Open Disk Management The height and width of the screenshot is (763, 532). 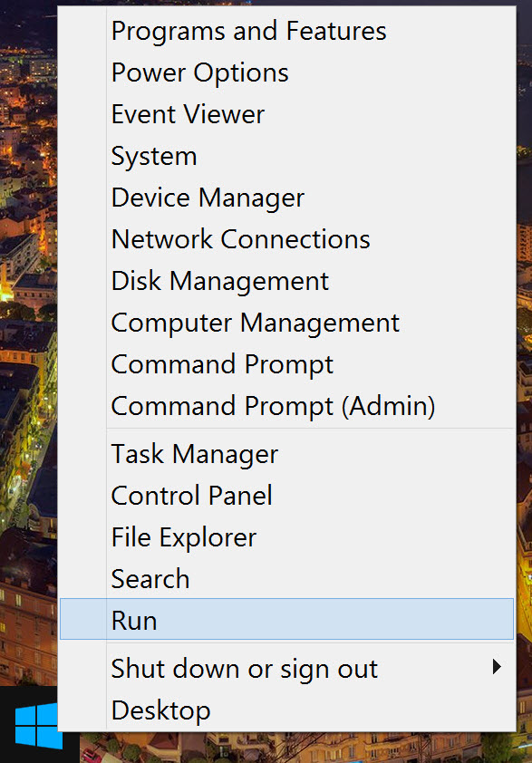(219, 281)
